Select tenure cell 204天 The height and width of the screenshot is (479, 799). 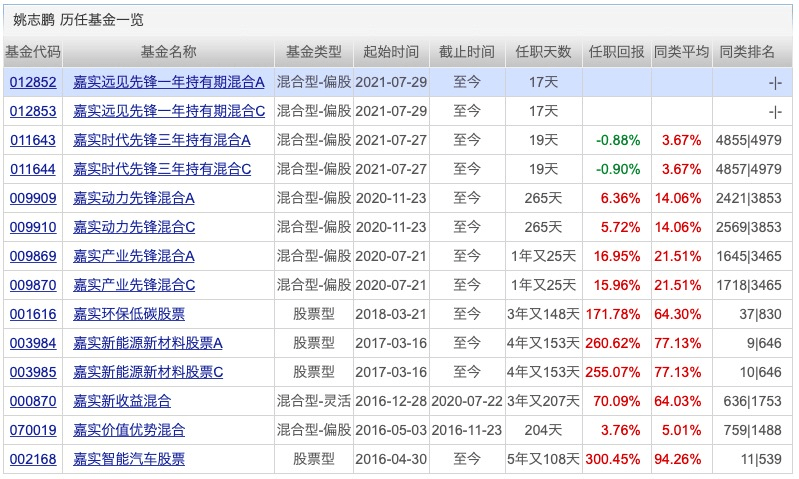coord(543,431)
